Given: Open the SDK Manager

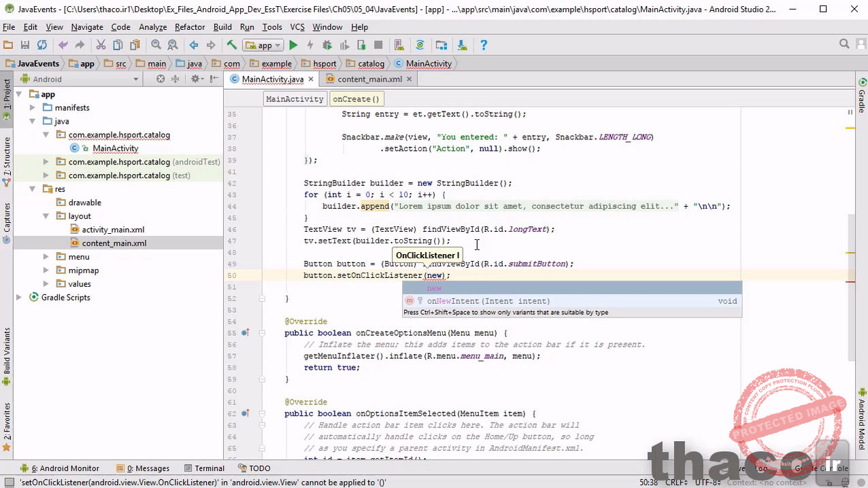Looking at the screenshot, I should pyautogui.click(x=461, y=45).
